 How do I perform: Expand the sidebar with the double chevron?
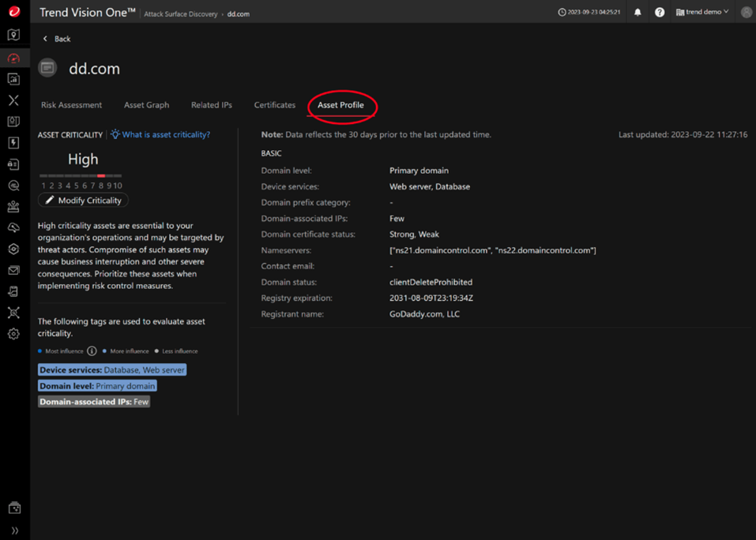(15, 531)
